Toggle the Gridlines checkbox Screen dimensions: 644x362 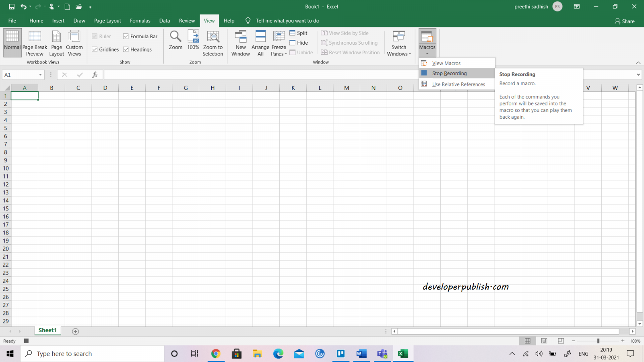(95, 49)
